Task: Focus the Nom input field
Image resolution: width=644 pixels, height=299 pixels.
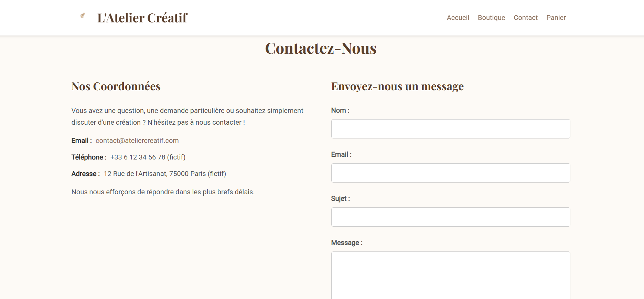Action: pos(451,129)
